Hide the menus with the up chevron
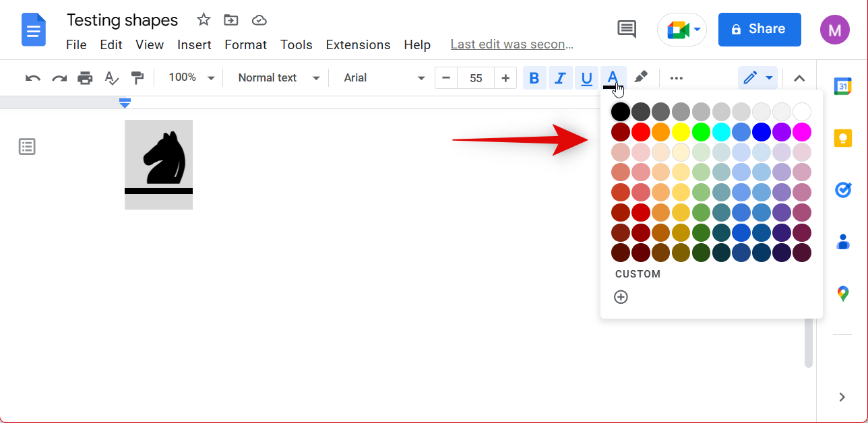The width and height of the screenshot is (868, 423). click(x=799, y=78)
